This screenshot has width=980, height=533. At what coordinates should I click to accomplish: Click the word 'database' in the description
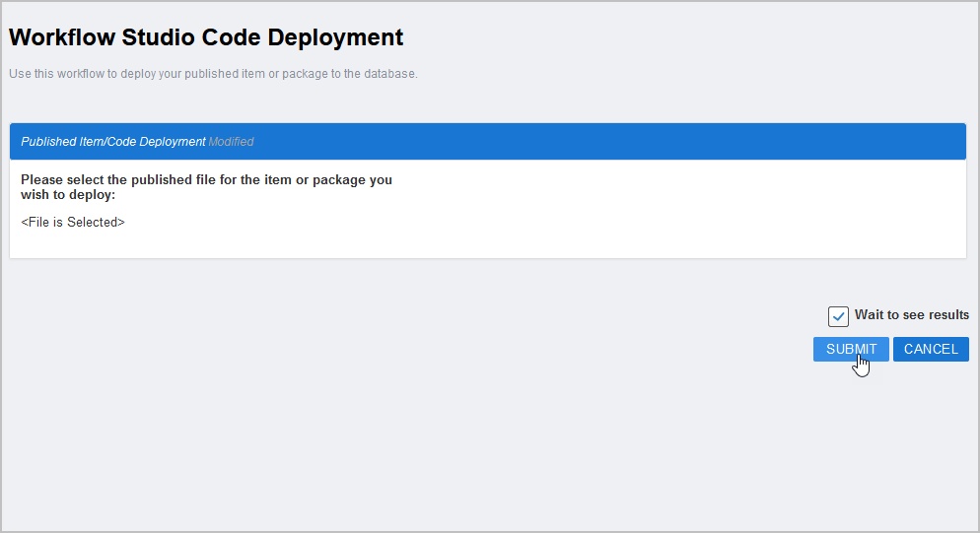click(x=389, y=74)
